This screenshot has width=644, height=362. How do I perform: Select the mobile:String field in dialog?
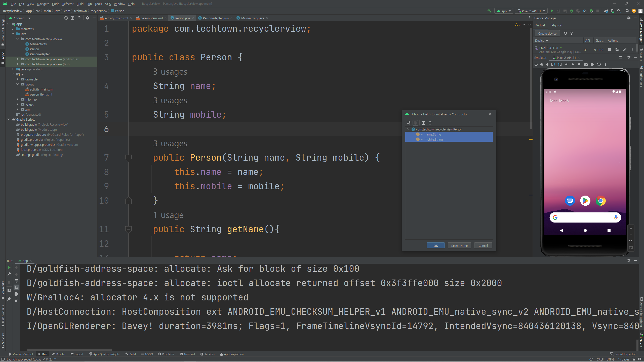point(449,139)
